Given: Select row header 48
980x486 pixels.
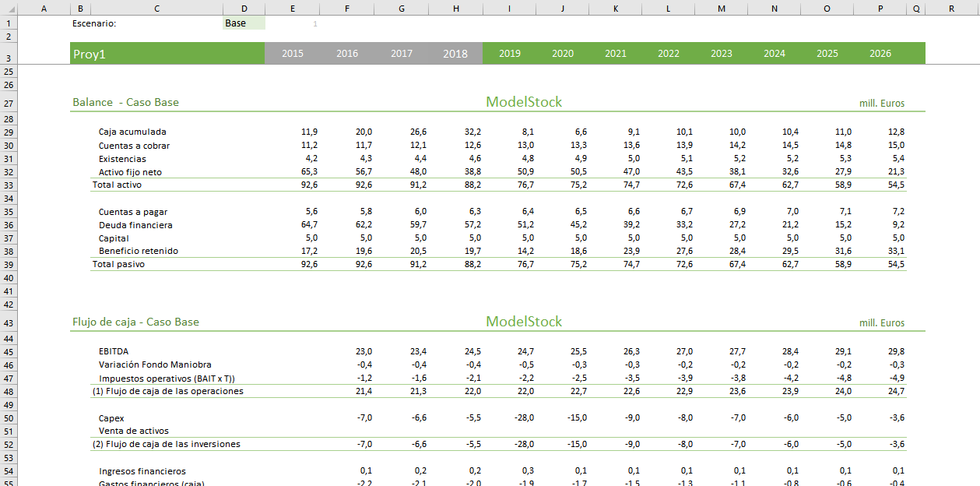Looking at the screenshot, I should pos(9,391).
